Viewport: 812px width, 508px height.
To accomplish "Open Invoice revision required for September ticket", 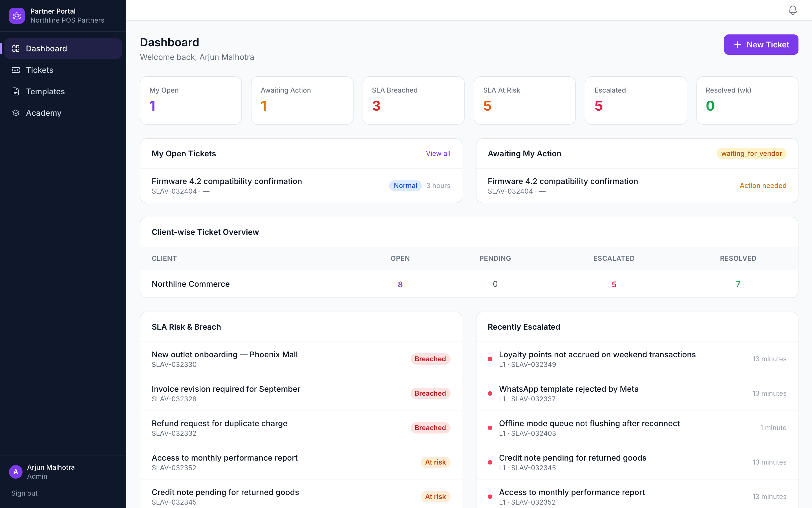I will [x=301, y=393].
